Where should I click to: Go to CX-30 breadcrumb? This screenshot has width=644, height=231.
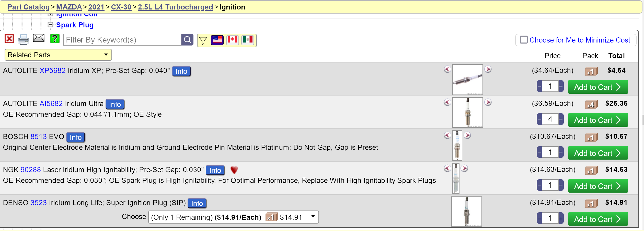(x=121, y=7)
